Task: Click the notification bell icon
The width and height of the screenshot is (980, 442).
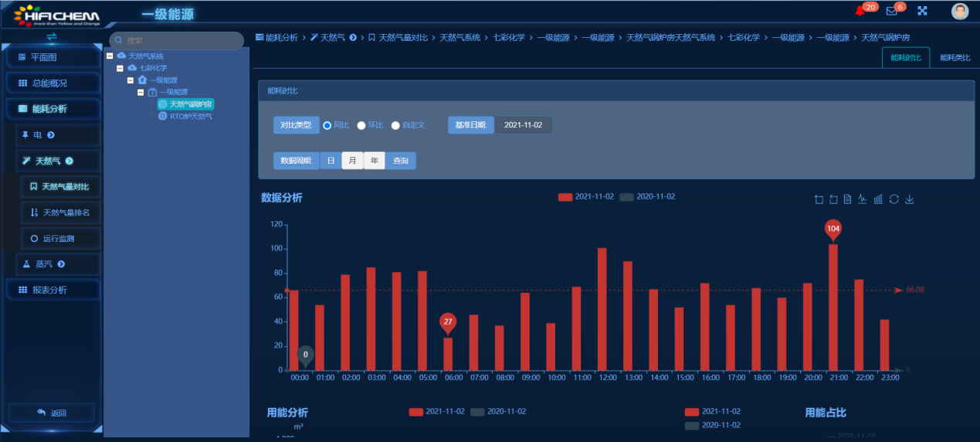Action: pos(860,11)
